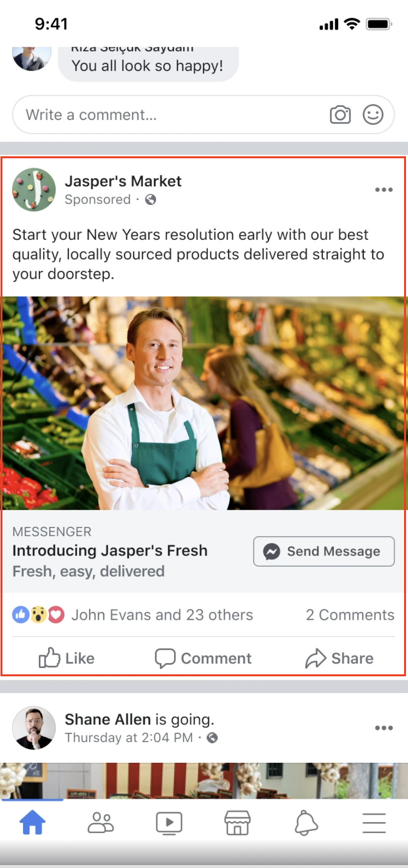
Task: Open the Watch video tab
Action: point(169,823)
